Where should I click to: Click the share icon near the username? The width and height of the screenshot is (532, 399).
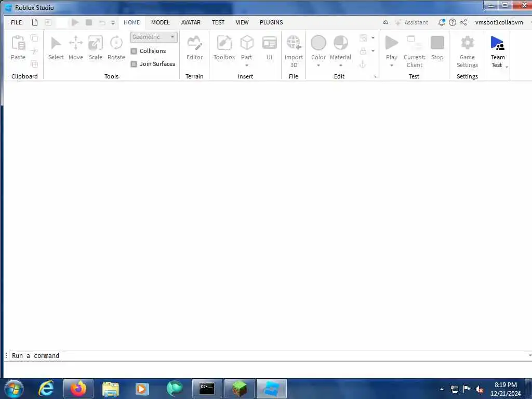click(463, 22)
